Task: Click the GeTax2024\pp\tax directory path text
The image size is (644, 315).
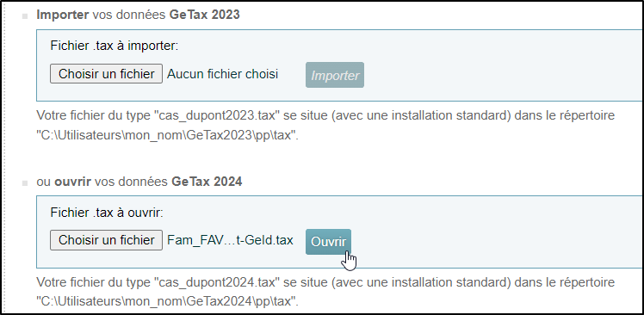Action: click(x=167, y=301)
